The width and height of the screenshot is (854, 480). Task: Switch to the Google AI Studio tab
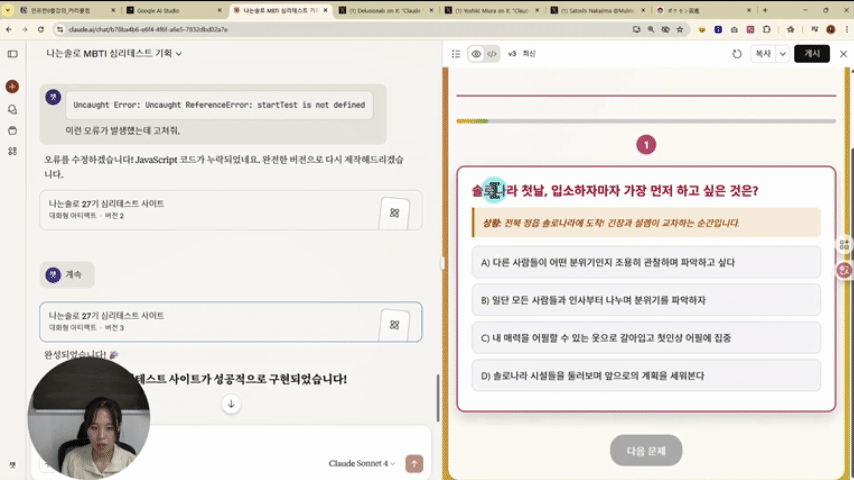[173, 10]
